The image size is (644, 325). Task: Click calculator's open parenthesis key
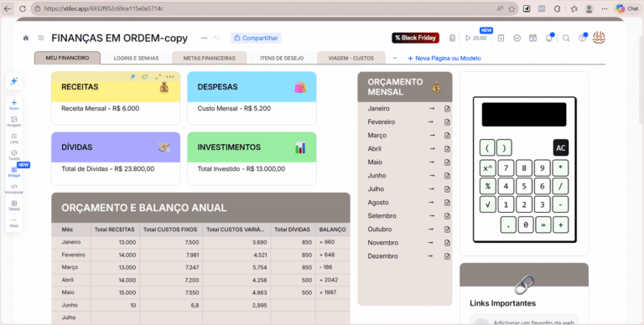click(487, 147)
